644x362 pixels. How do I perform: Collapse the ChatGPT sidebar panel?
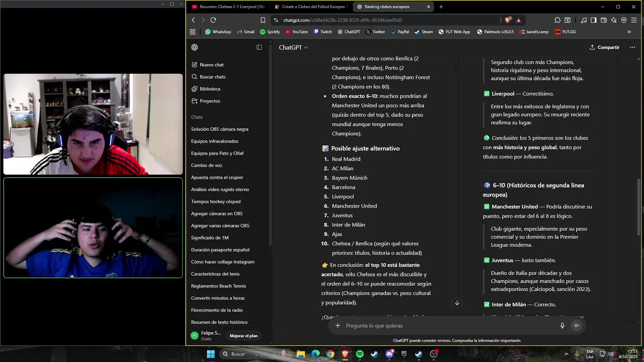(259, 47)
